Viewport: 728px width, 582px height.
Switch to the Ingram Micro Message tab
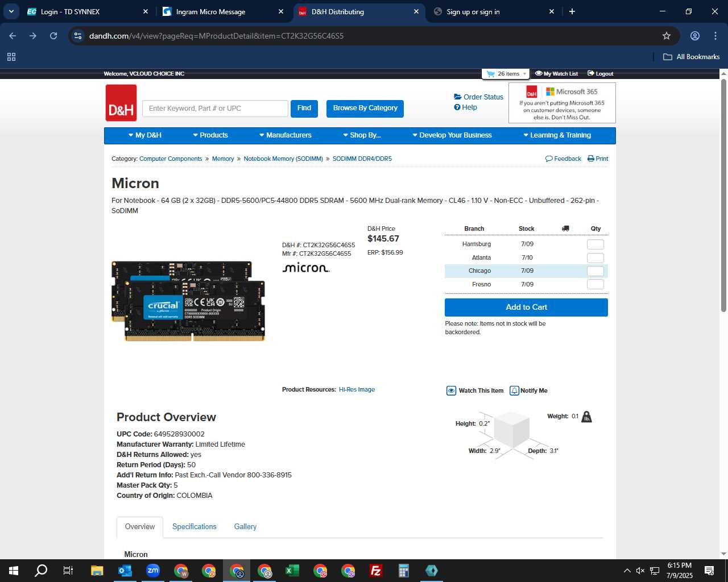point(224,11)
